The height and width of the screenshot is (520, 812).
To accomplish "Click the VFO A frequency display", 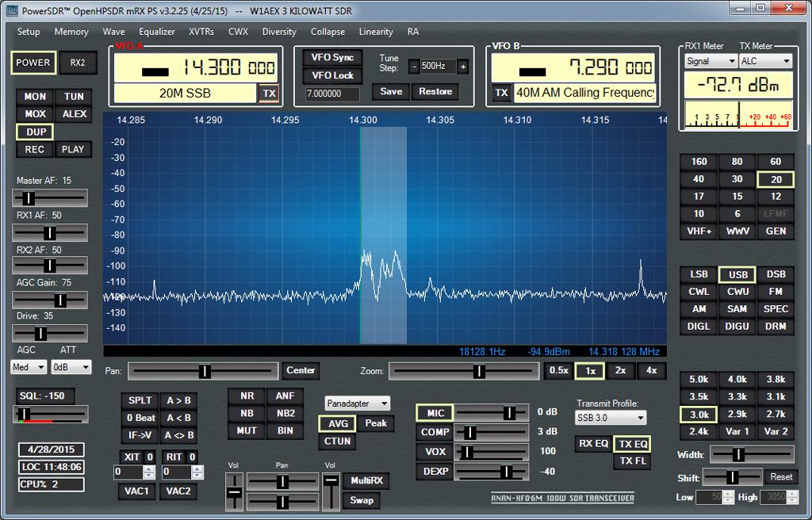I will coord(196,68).
